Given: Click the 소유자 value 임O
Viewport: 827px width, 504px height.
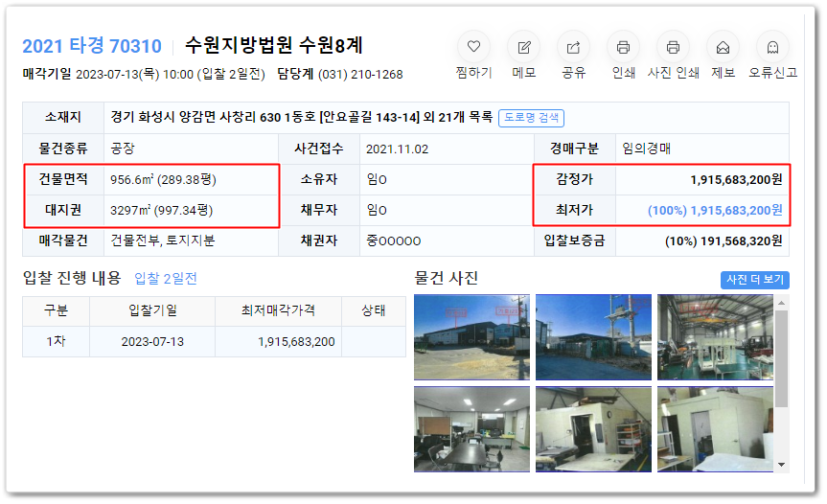Looking at the screenshot, I should coord(377,180).
